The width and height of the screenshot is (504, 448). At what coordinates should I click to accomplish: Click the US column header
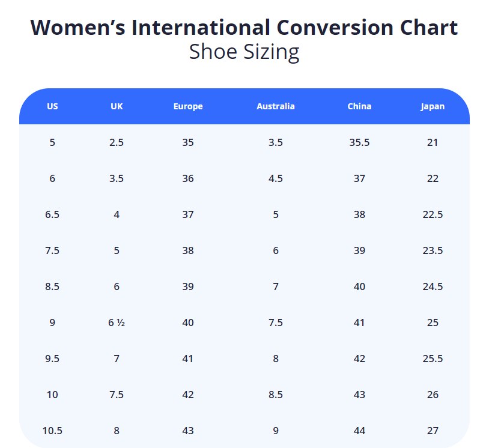tap(52, 106)
